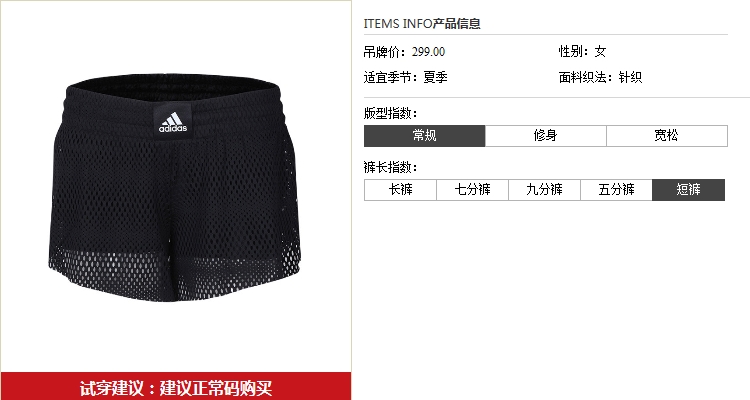The width and height of the screenshot is (750, 400).
Task: Select the 修身 fit option
Action: (545, 136)
